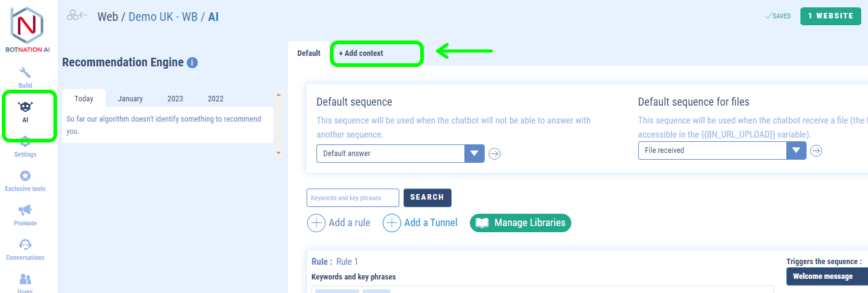Switch to the January tab
868x293 pixels.
click(130, 98)
